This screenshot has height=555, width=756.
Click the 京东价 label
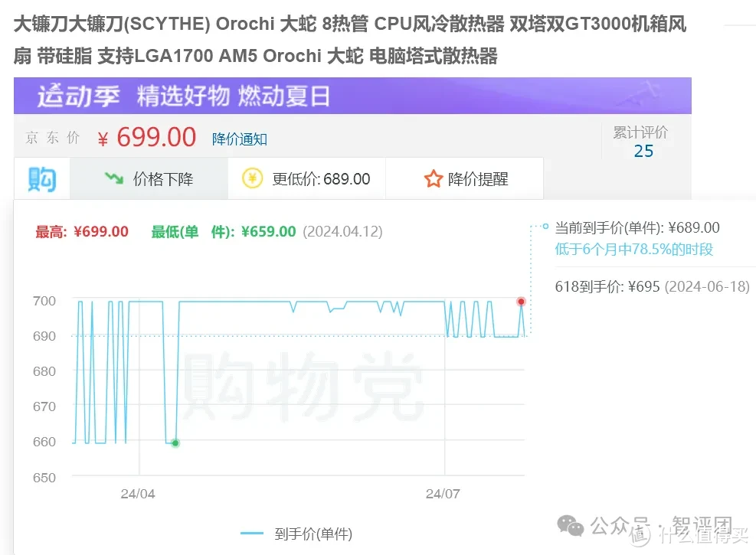click(x=53, y=138)
